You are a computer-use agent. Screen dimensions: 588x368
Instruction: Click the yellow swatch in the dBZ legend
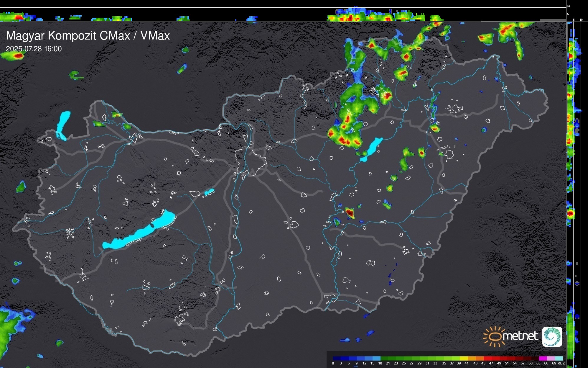(x=464, y=359)
